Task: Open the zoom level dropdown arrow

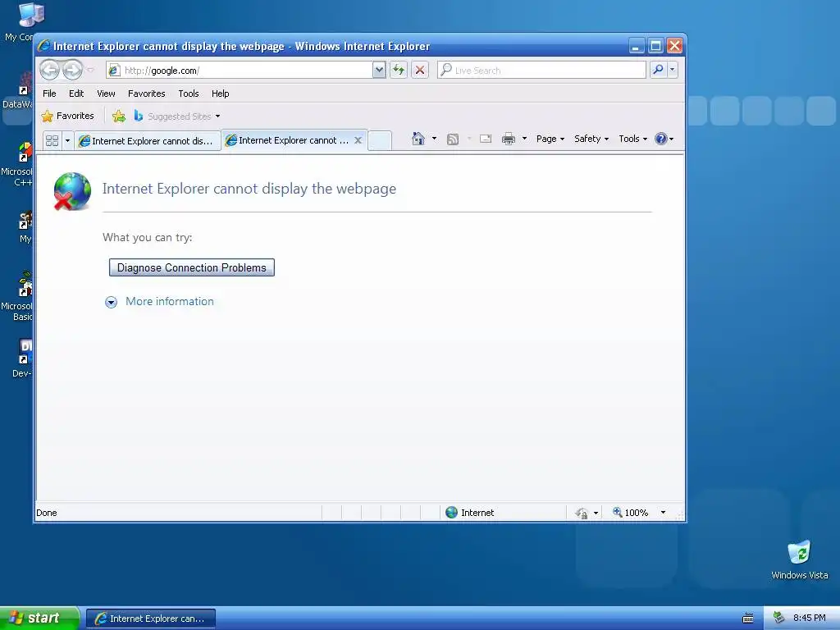Action: pos(663,513)
